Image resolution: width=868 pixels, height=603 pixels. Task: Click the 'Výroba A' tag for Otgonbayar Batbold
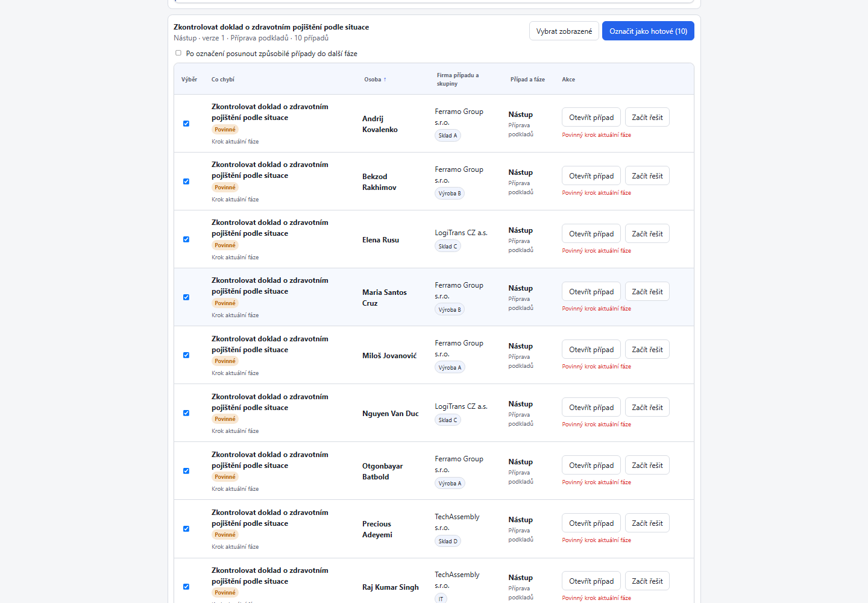click(450, 483)
